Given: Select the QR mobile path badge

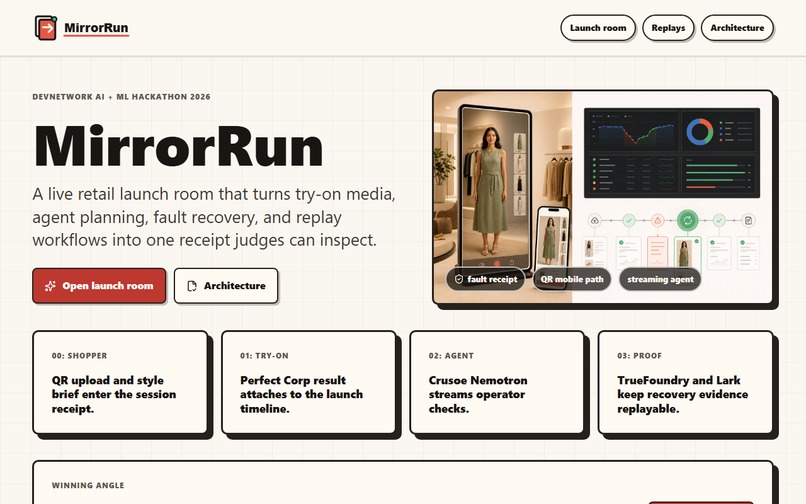Looking at the screenshot, I should click(x=572, y=279).
